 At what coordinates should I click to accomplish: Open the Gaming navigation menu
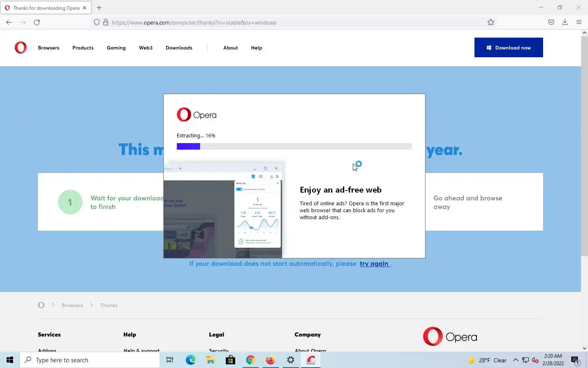coord(116,48)
